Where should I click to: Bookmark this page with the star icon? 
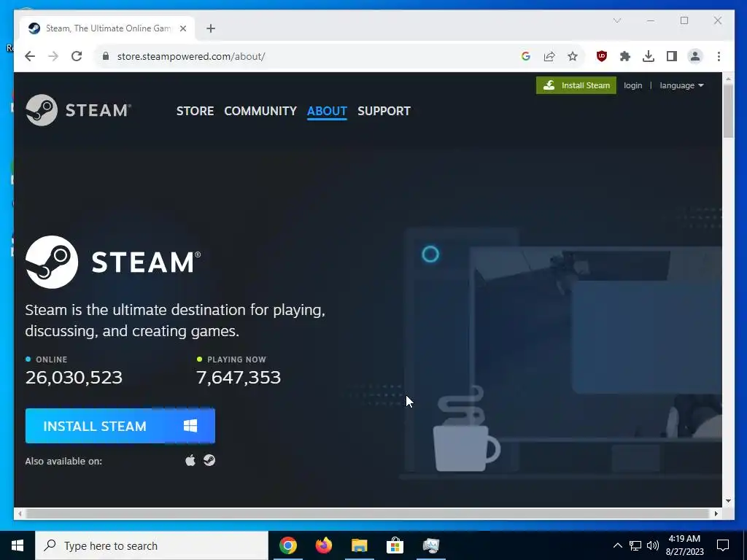point(573,56)
